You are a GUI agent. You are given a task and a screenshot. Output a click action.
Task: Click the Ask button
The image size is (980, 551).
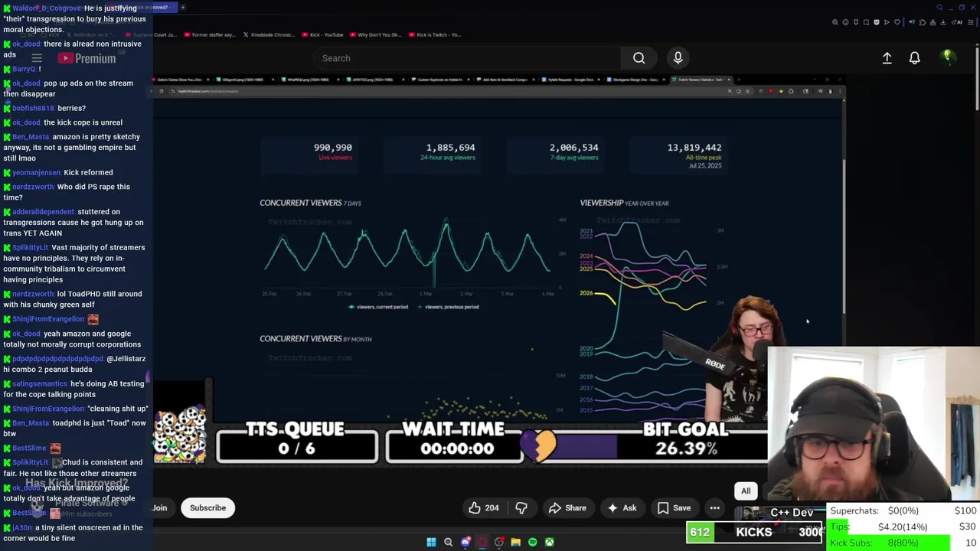622,507
